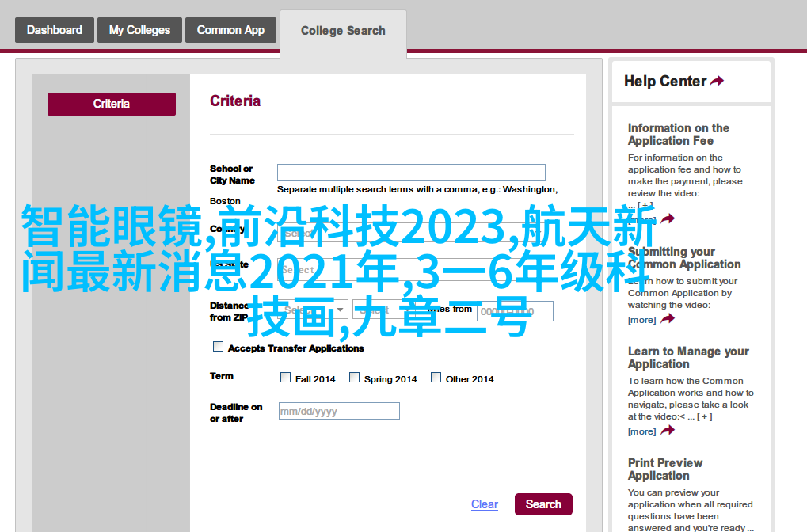This screenshot has height=532, width=807.
Task: Click the Criteria sidebar button
Action: tap(112, 104)
